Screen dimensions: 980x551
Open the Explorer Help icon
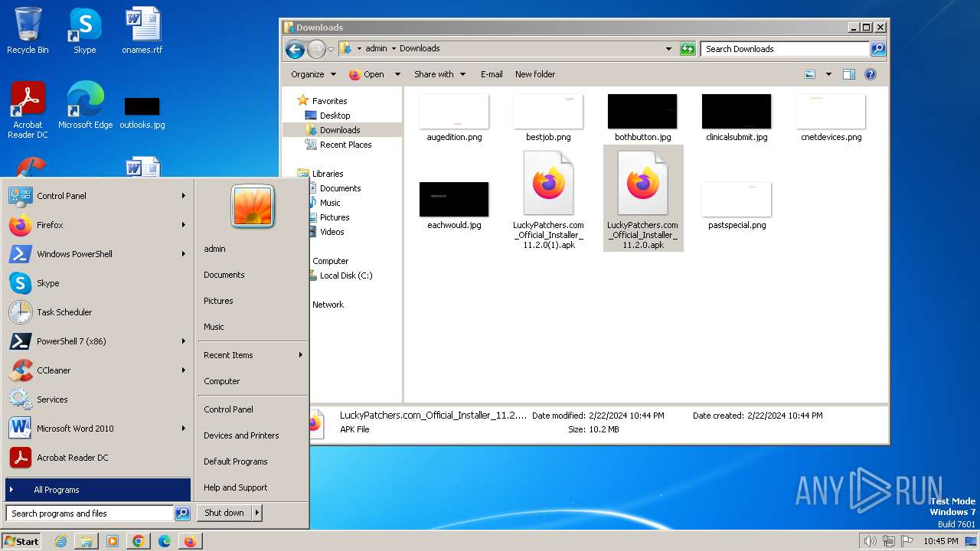(870, 74)
